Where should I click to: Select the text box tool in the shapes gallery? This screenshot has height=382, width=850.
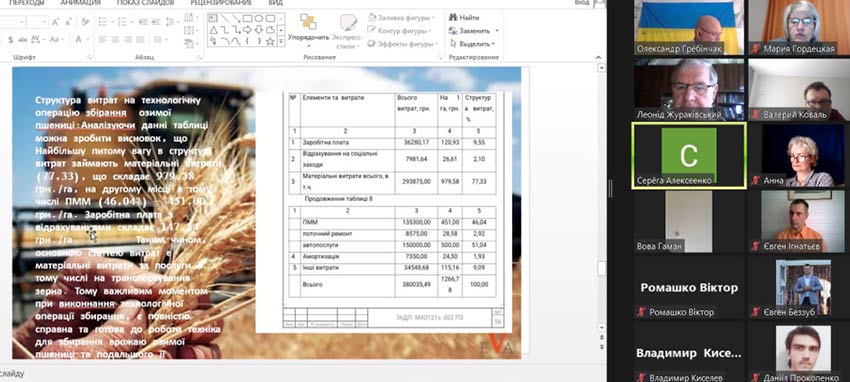[213, 18]
